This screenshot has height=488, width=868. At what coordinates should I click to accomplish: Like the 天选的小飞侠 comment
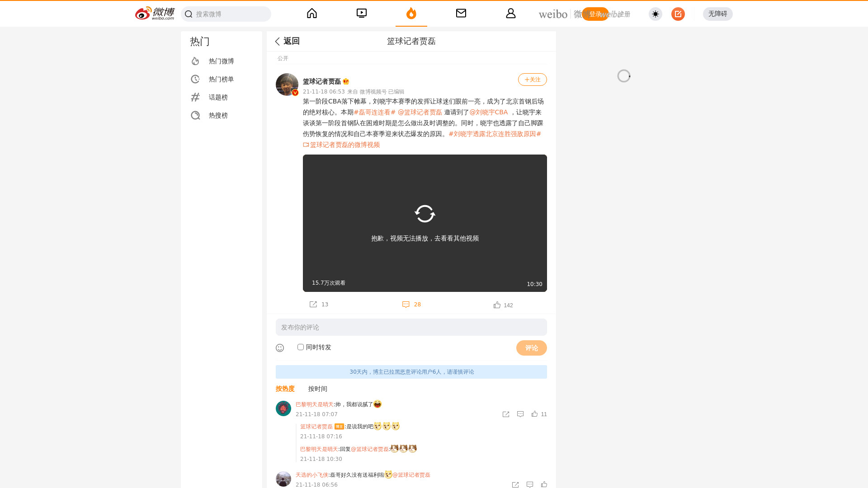click(x=544, y=484)
